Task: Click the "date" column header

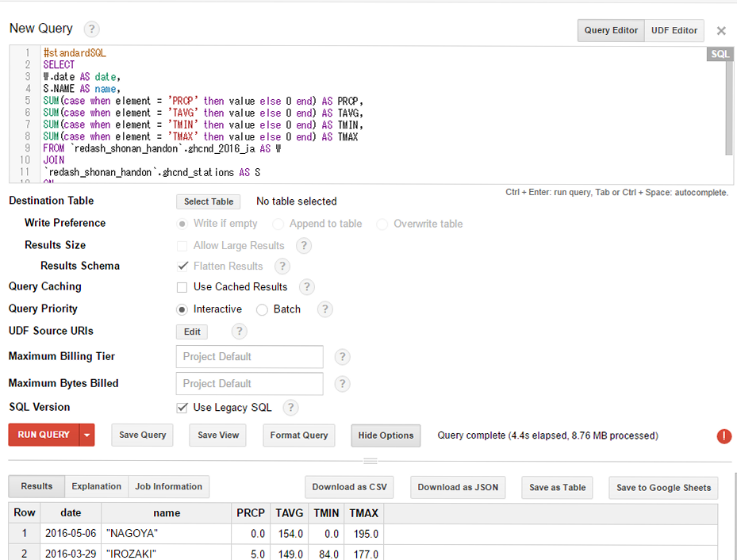Action: (x=71, y=513)
